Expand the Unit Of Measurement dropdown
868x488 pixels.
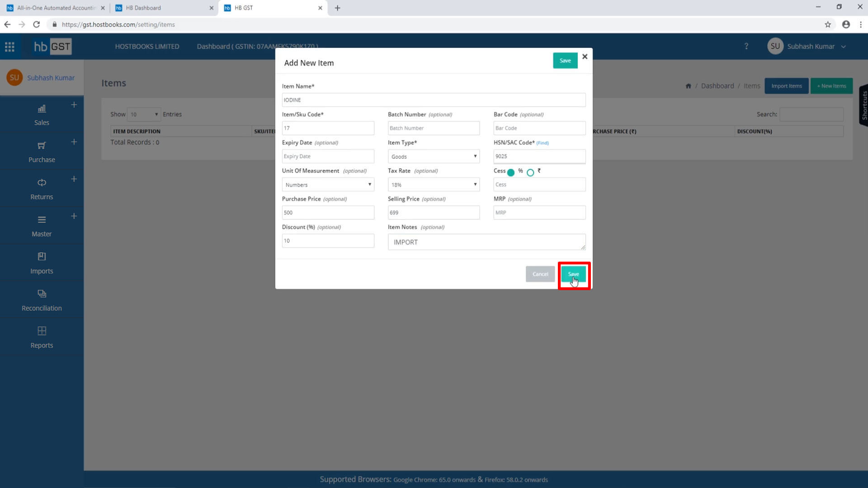click(328, 183)
